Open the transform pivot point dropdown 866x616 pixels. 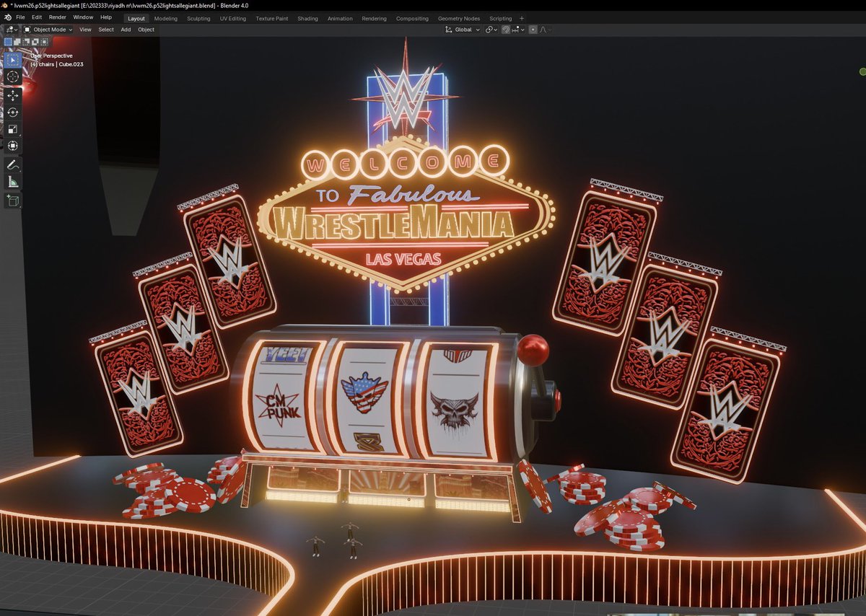[490, 30]
